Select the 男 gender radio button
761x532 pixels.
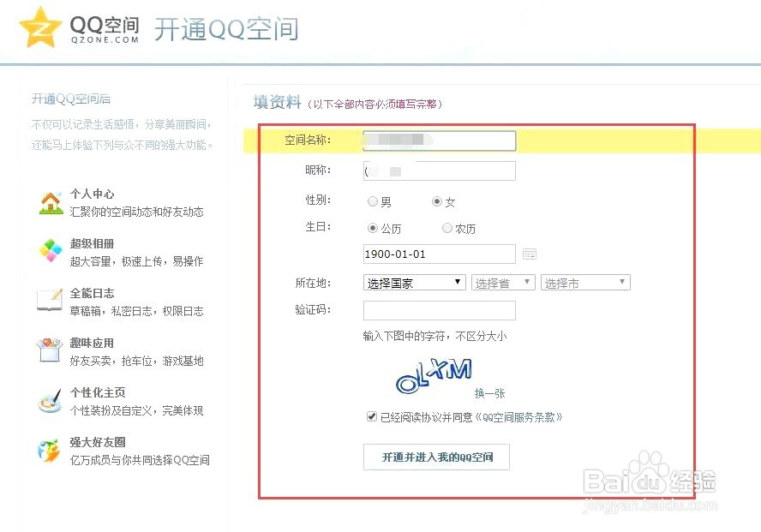click(x=372, y=201)
